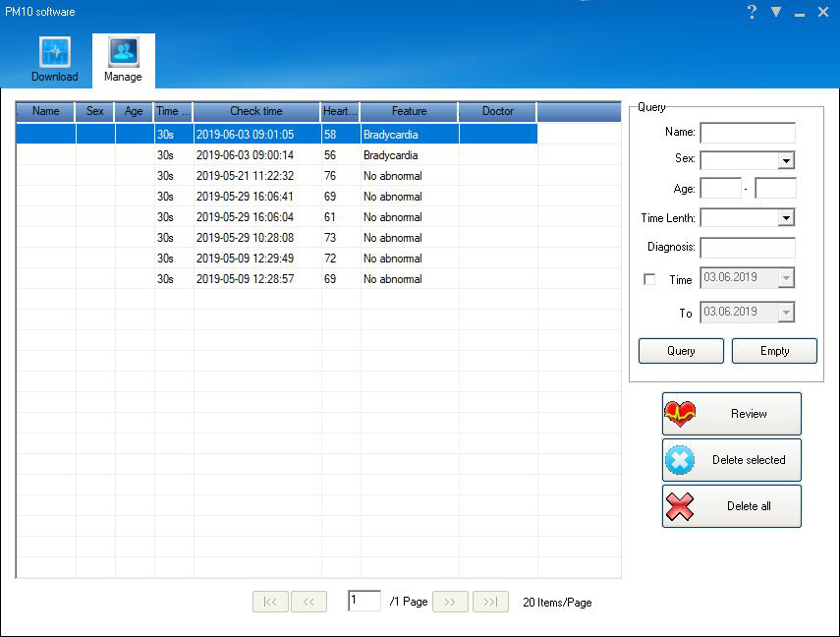Click the Name input field
Viewport: 840px width, 637px height.
pyautogui.click(x=747, y=133)
